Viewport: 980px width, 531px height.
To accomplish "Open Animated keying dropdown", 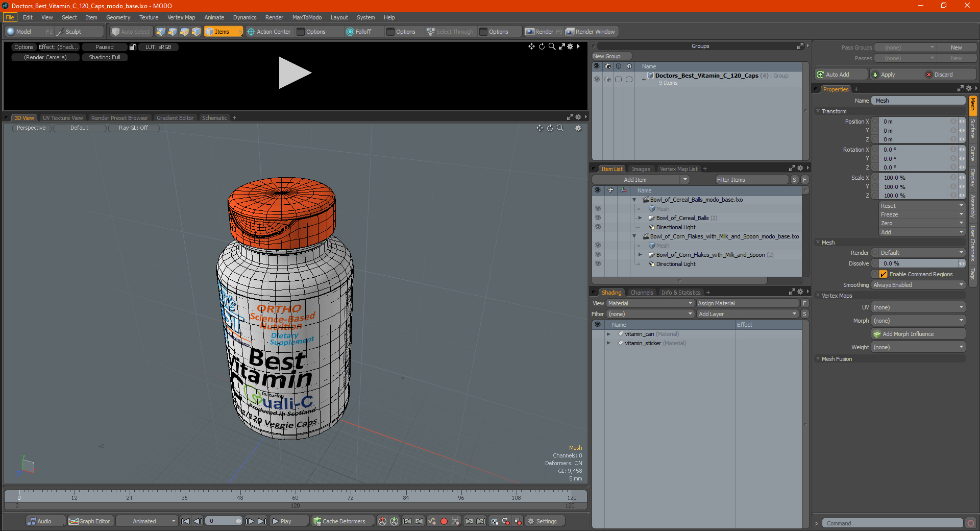I will pyautogui.click(x=146, y=521).
